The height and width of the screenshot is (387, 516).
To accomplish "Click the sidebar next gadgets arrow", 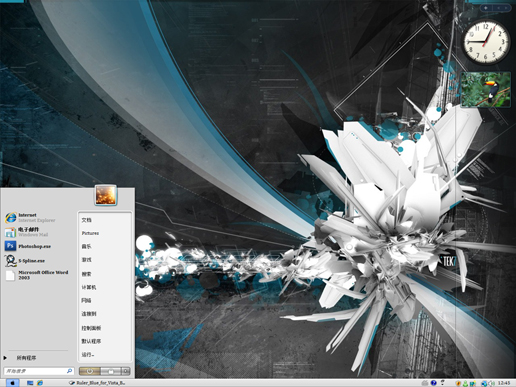I will coord(506,8).
